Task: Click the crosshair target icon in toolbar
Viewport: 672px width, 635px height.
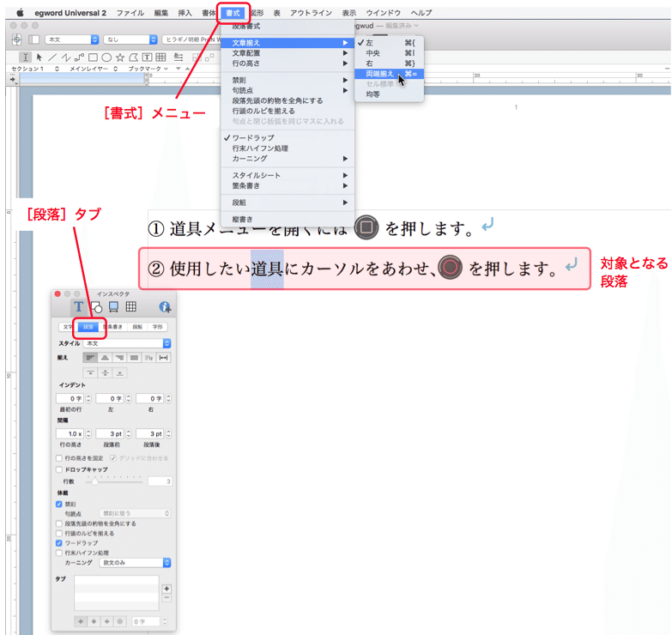Action: (x=16, y=39)
